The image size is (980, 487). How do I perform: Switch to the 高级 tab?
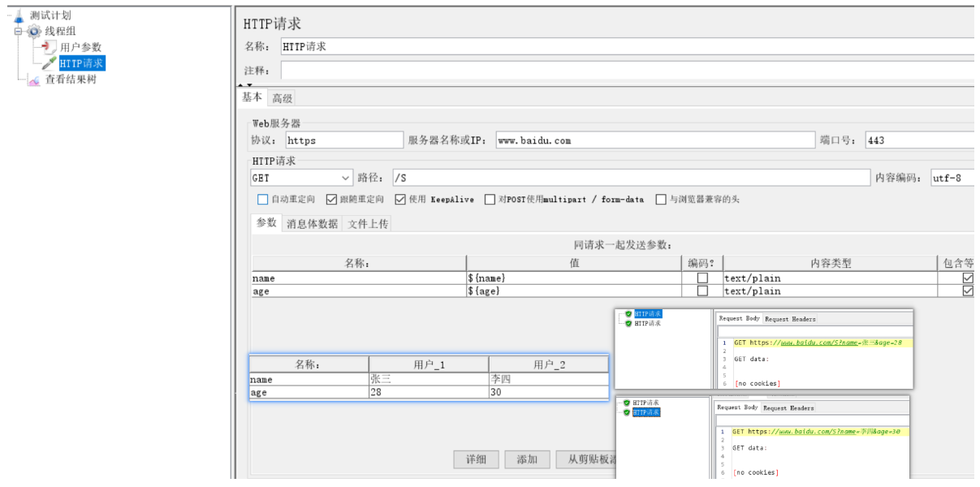click(282, 98)
